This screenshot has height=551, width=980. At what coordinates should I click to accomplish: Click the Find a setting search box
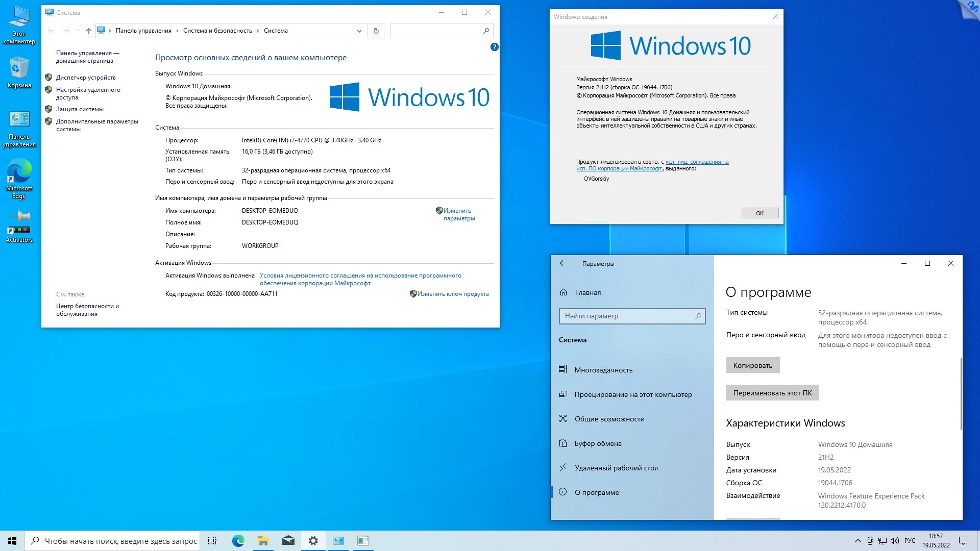[628, 316]
